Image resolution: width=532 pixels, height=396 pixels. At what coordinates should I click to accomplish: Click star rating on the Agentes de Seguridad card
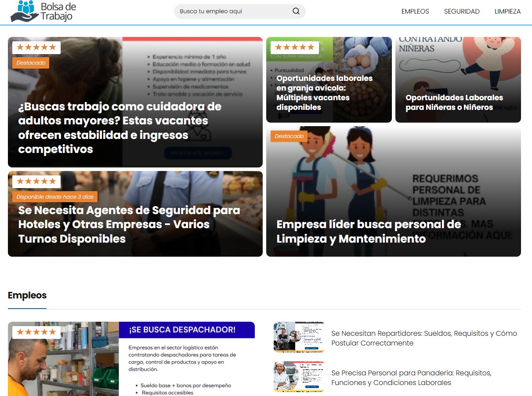click(x=36, y=182)
